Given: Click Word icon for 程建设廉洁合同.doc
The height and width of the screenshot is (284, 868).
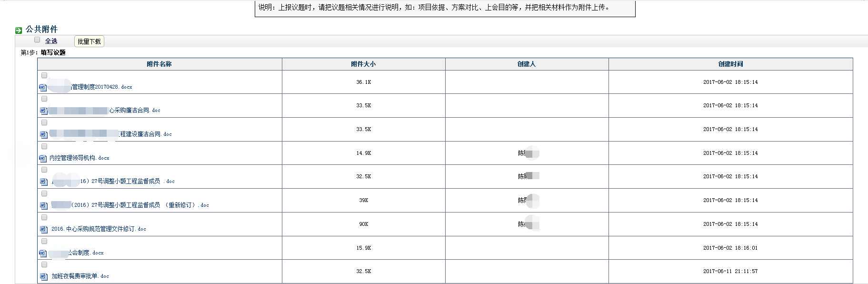Looking at the screenshot, I should pos(43,134).
